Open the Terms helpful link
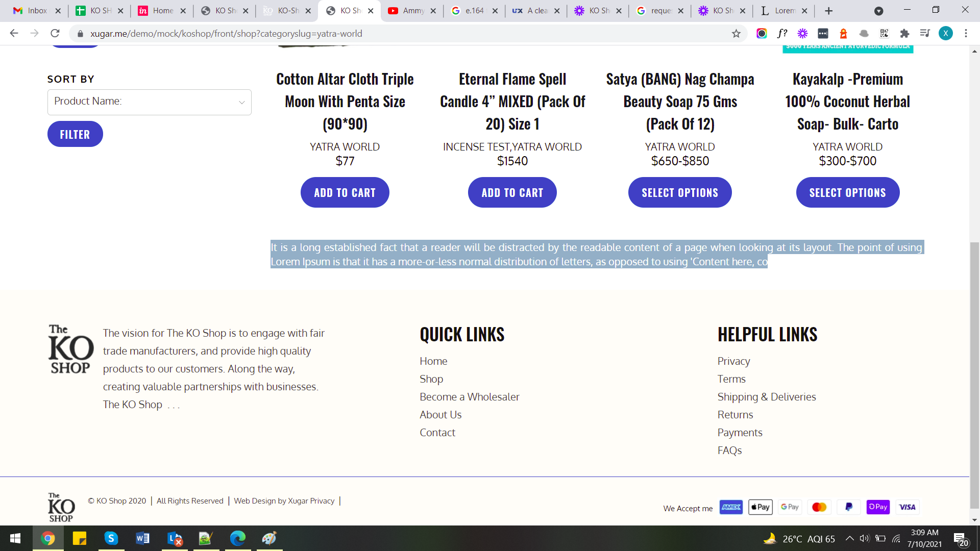This screenshot has width=980, height=551. pos(731,379)
